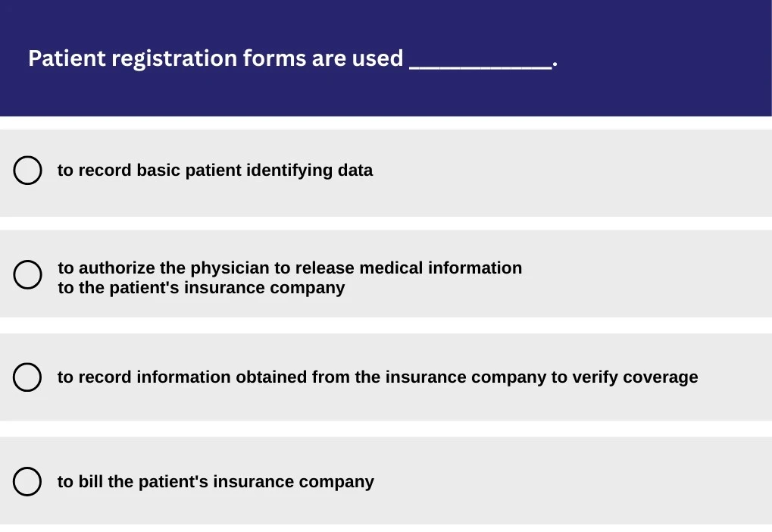Click the line "to the patient's insurance company" in option two
Viewport: 772px width, 532px height.
pyautogui.click(x=202, y=288)
